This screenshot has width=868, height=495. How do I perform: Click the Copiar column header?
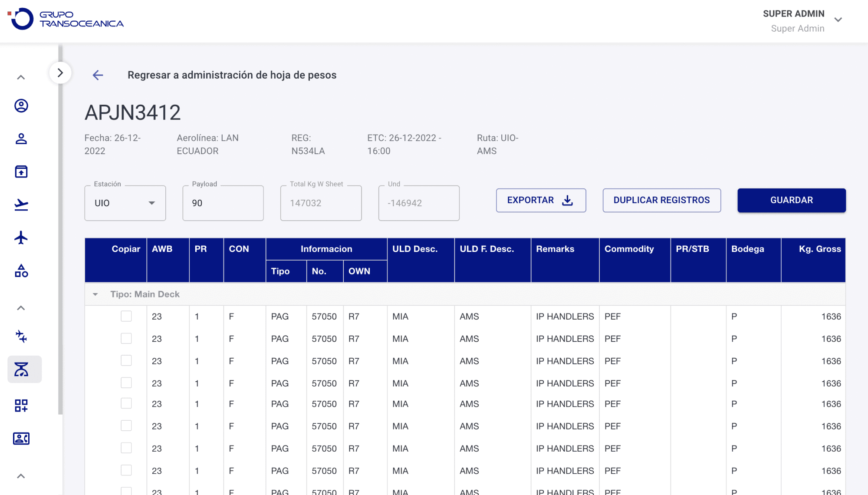coord(115,260)
